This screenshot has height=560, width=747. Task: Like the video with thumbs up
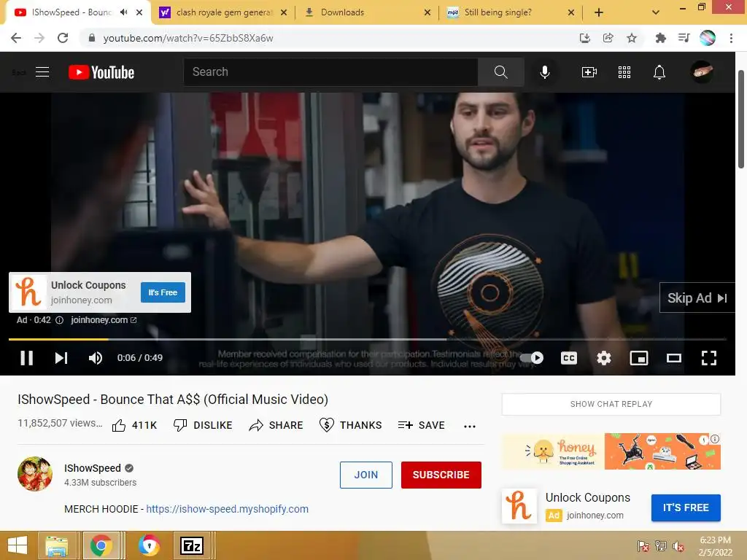click(134, 425)
